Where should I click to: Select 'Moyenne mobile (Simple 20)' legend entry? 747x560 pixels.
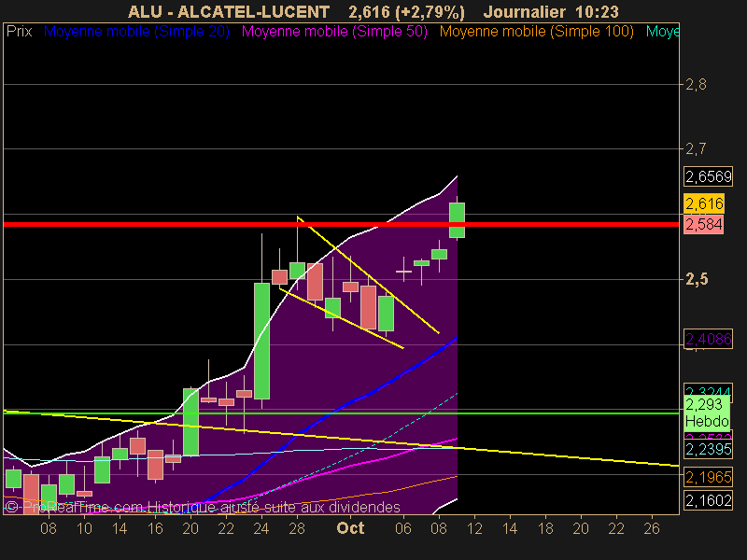click(136, 32)
